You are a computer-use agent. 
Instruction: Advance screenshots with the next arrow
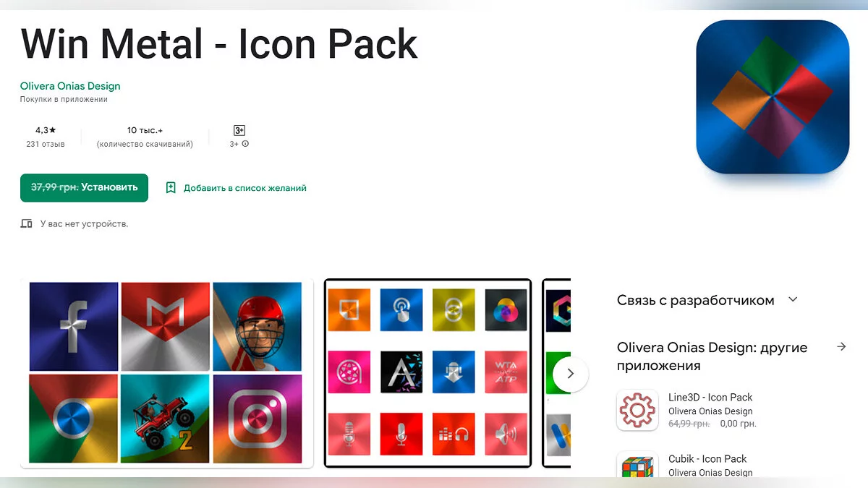pyautogui.click(x=571, y=374)
